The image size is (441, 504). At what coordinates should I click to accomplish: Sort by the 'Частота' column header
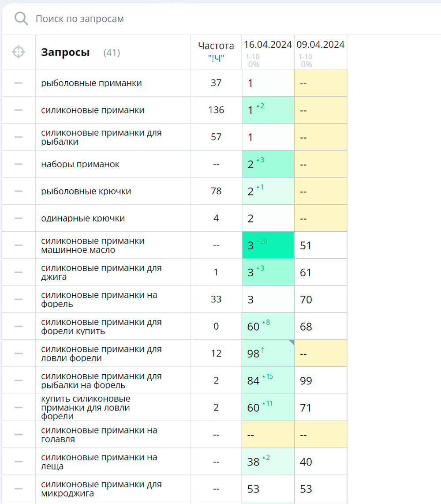[216, 45]
